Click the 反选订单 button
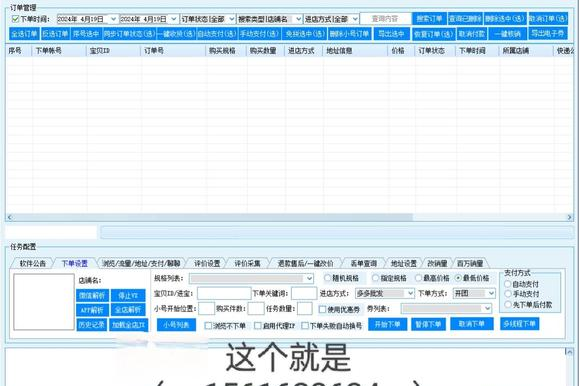This screenshot has width=579, height=386. pos(55,34)
